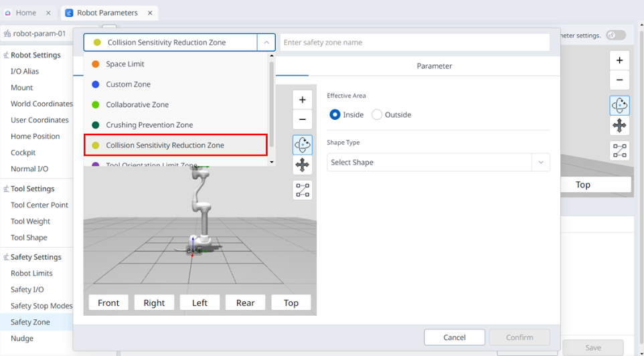Choose Crushing Prevention Zone from list
Image resolution: width=644 pixels, height=356 pixels.
(x=149, y=125)
